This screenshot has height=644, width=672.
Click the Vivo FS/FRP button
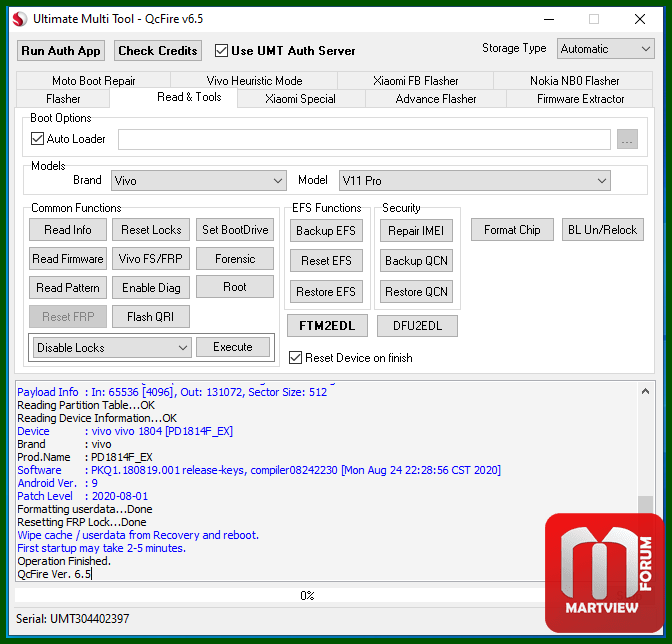click(151, 259)
